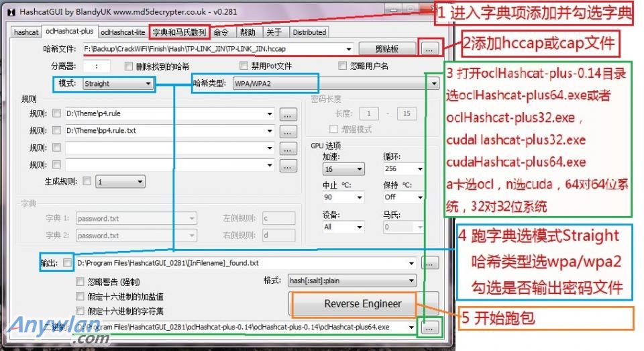Enable the 生成规则 checkbox
This screenshot has height=351, width=644.
click(87, 181)
